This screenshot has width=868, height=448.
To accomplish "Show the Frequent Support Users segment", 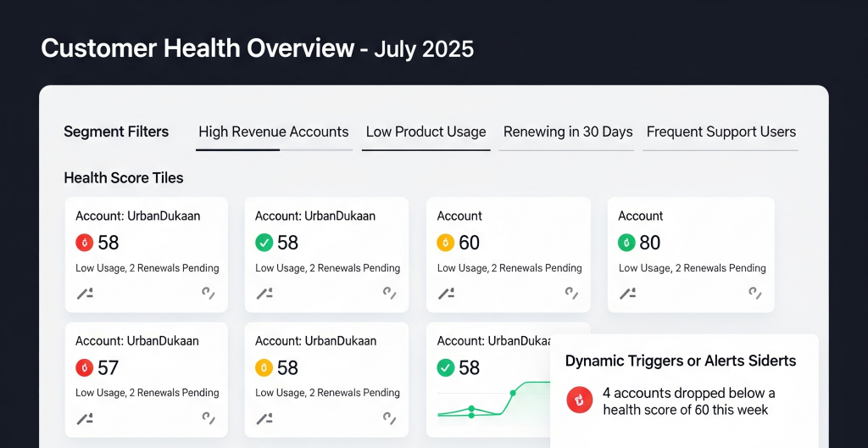I will 721,132.
